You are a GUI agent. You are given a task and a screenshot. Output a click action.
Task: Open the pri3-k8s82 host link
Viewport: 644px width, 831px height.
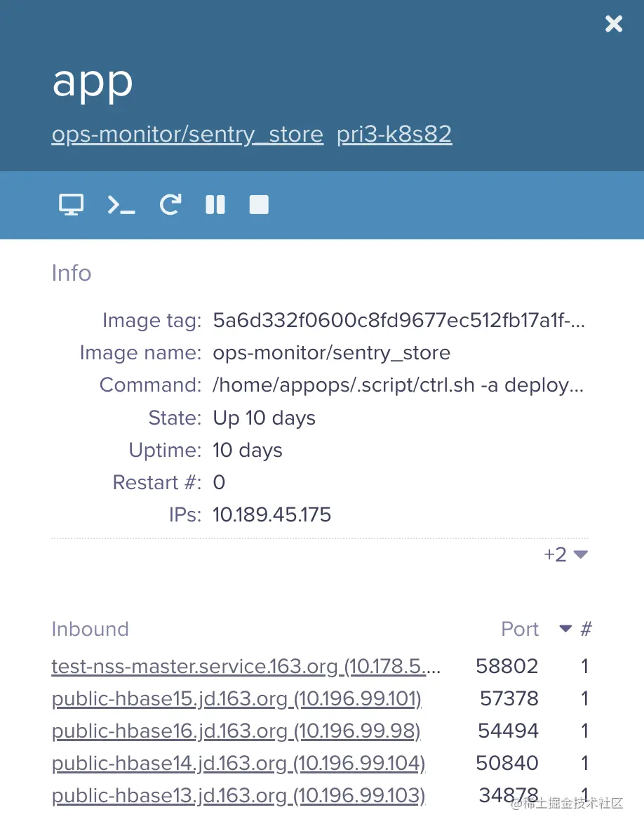click(394, 134)
